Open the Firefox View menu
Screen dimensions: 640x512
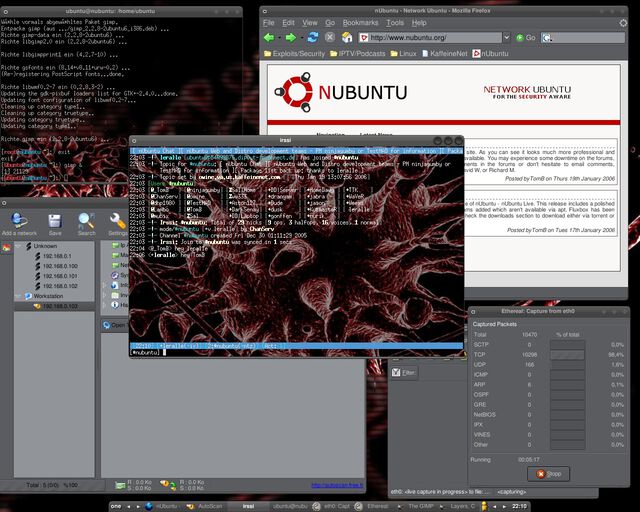[x=310, y=23]
